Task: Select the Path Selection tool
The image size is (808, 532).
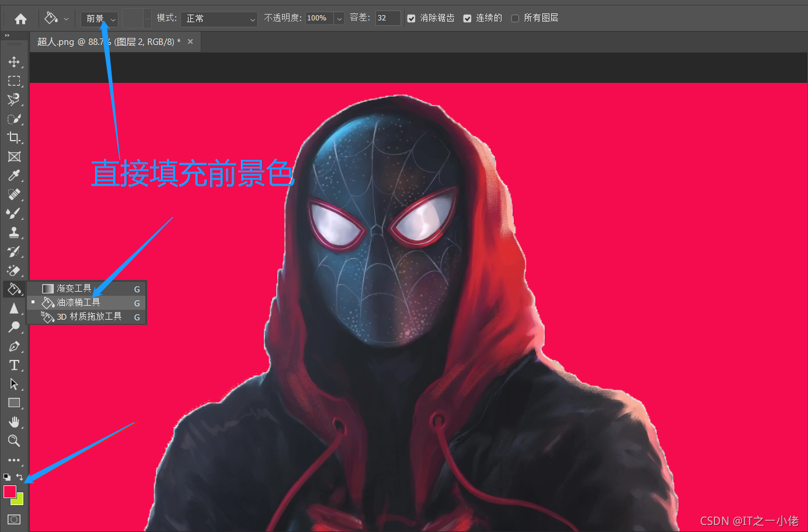Action: [14, 384]
